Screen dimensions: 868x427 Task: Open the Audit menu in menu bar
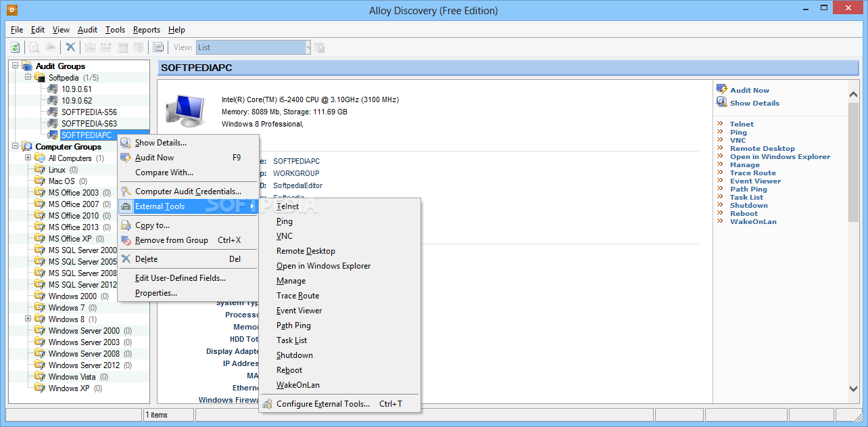pos(87,30)
